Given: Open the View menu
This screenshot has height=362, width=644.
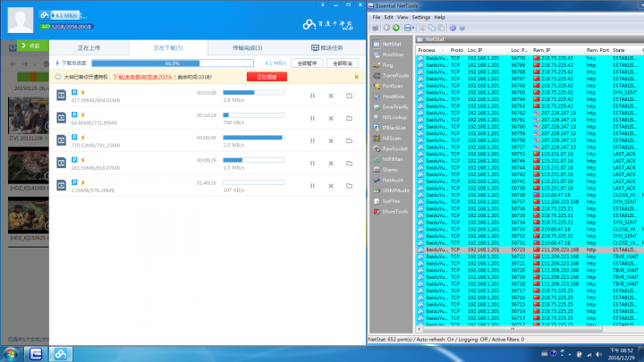Looking at the screenshot, I should [x=402, y=17].
